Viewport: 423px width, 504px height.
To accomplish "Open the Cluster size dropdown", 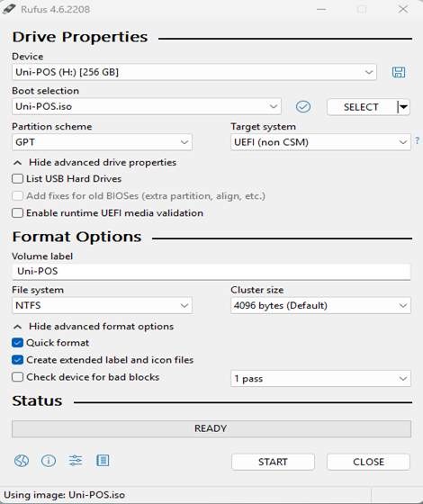I will coord(320,305).
